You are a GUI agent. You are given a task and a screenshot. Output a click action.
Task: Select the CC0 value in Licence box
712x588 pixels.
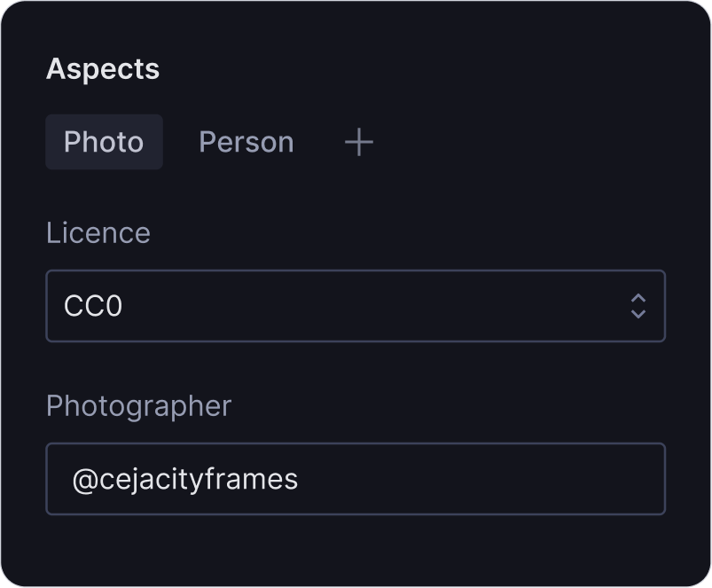[x=93, y=307]
